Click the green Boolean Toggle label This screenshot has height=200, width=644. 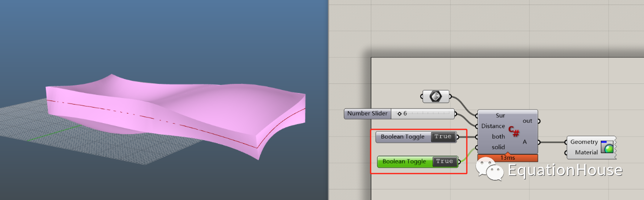point(405,161)
